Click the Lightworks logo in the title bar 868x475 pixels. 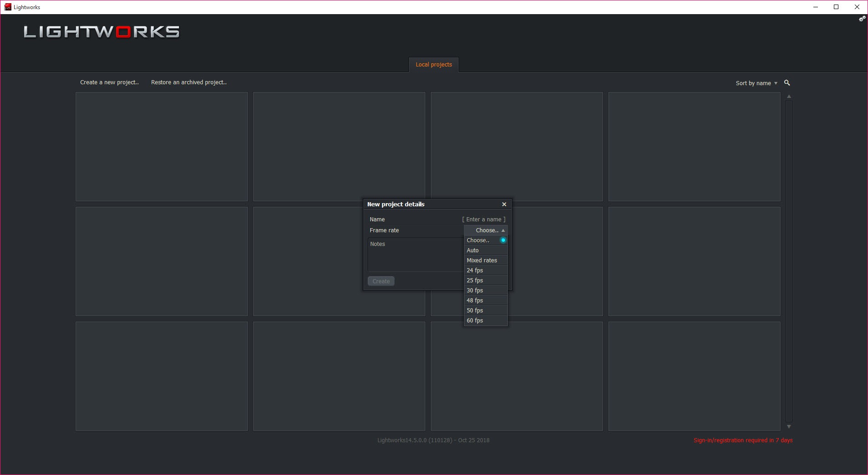[8, 7]
